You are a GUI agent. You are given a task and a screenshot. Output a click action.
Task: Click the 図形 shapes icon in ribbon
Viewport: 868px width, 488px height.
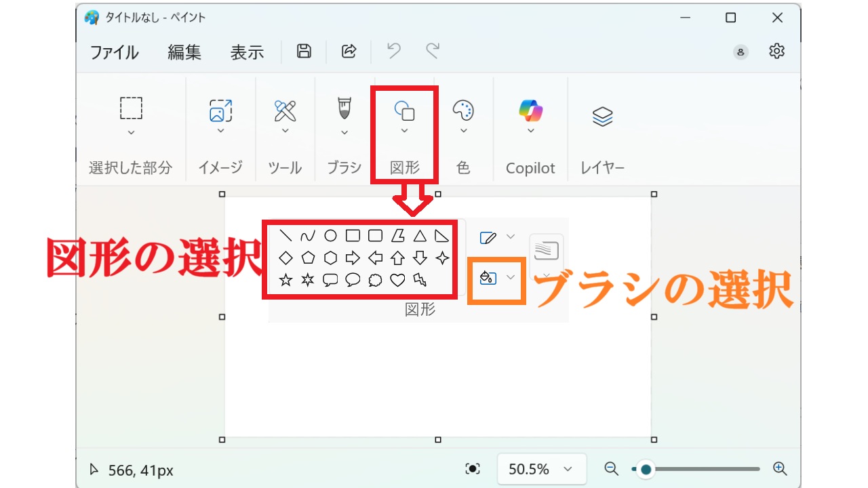tap(404, 110)
